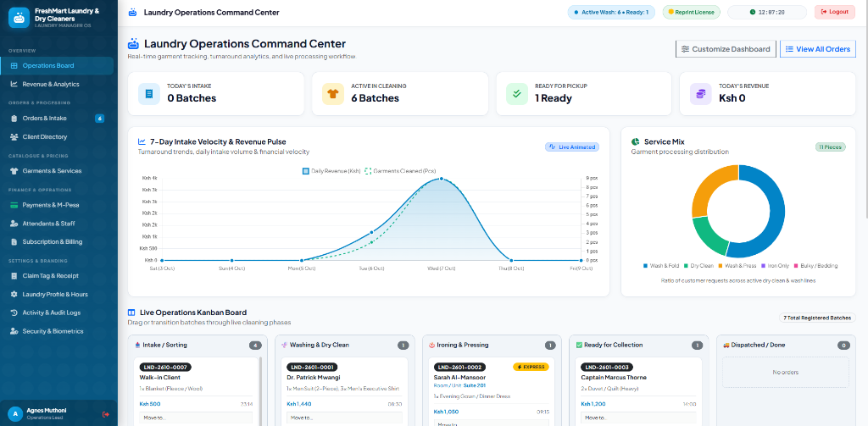Click the Live Operations Kanban Board icon

(131, 313)
